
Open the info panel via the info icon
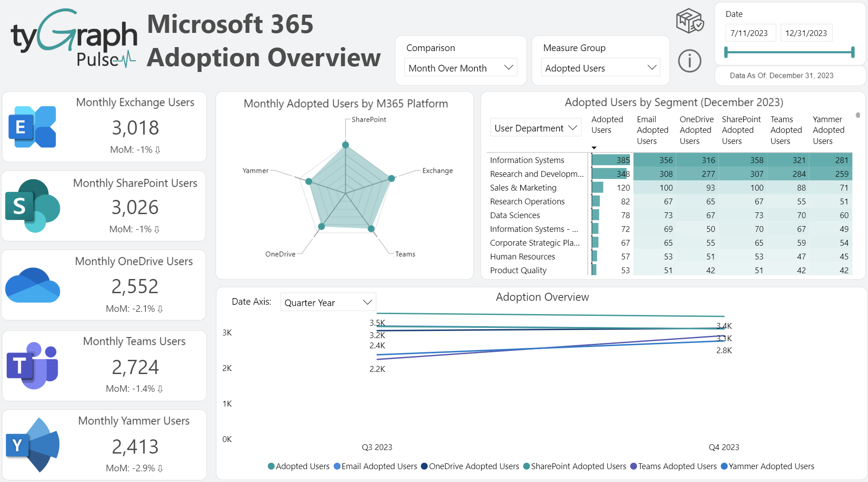[x=689, y=61]
